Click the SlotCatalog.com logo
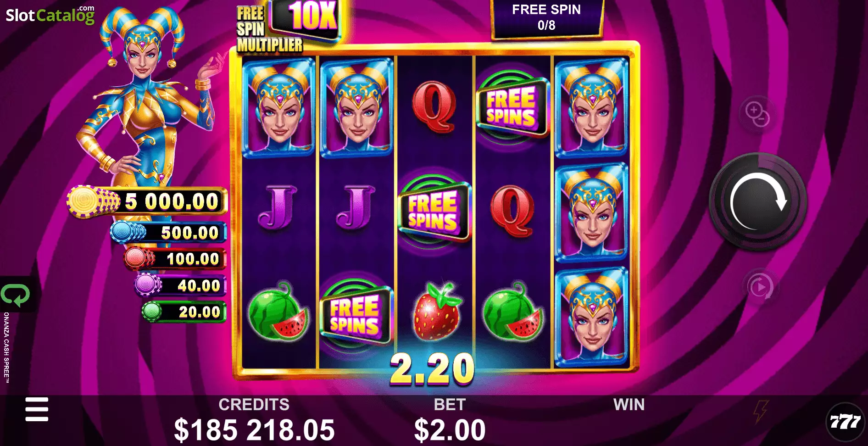 point(50,15)
